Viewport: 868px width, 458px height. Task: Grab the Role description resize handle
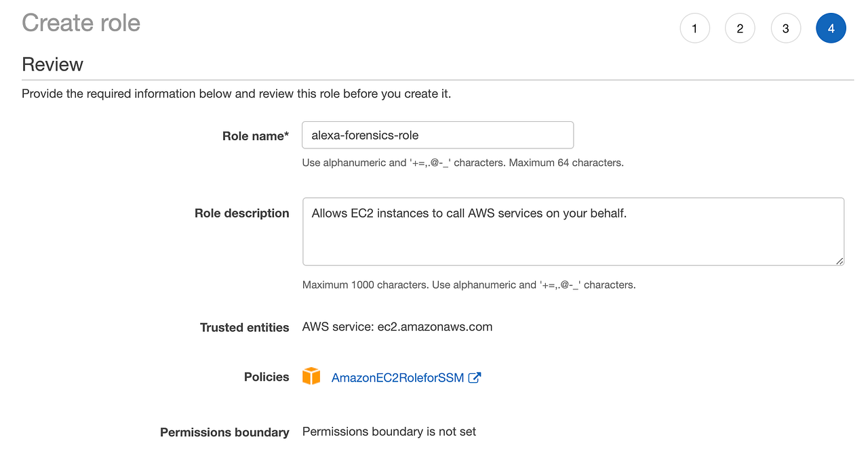coord(840,261)
